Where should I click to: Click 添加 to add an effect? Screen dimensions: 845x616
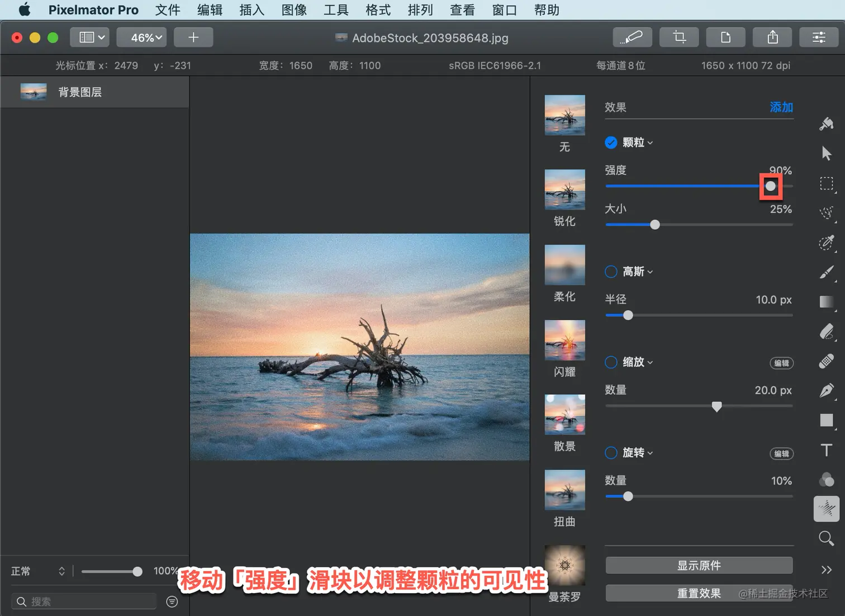[781, 107]
